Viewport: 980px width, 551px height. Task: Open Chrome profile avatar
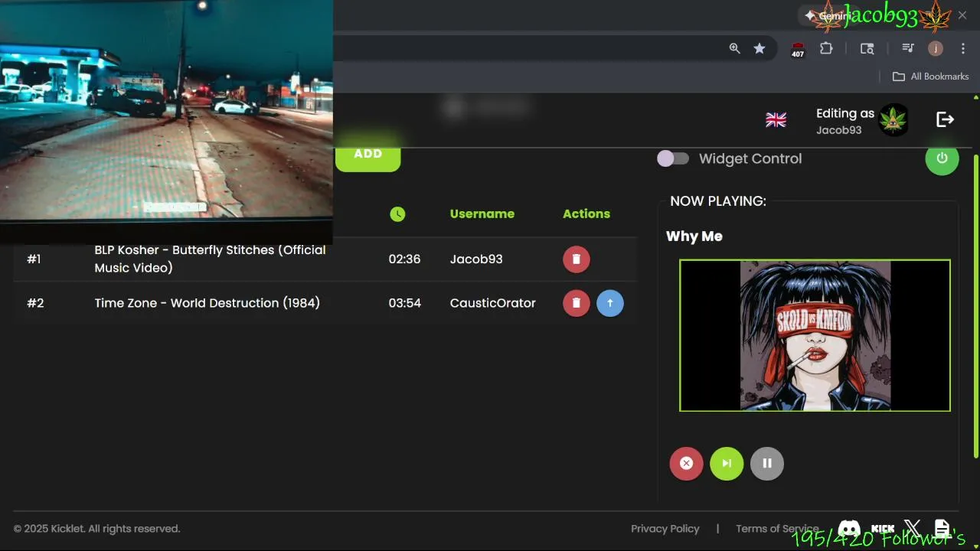point(936,48)
